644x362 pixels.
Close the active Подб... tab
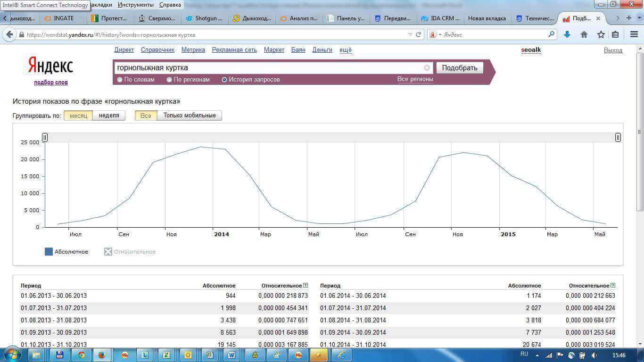pyautogui.click(x=598, y=18)
